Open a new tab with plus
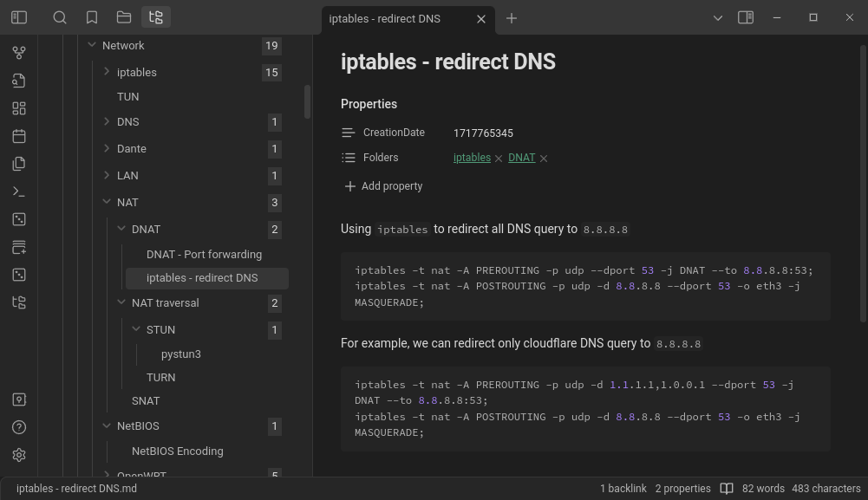Viewport: 868px width, 500px height. pos(512,18)
